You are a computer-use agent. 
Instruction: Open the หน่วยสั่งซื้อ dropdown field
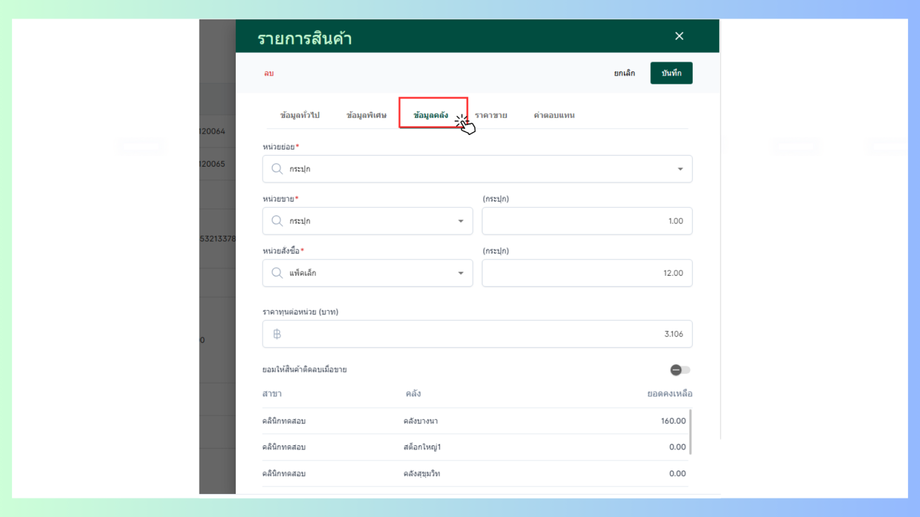tap(367, 273)
